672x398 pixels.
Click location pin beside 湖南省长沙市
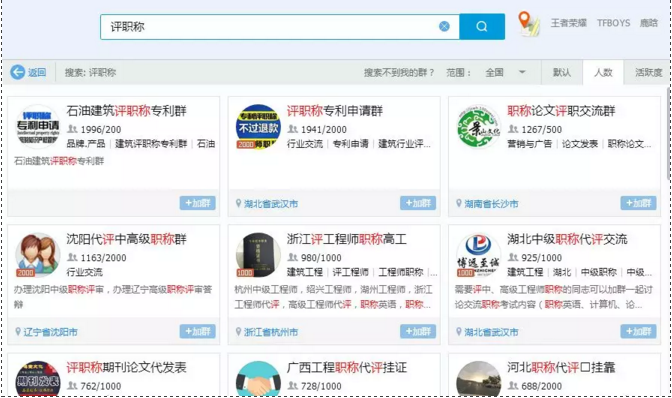[459, 203]
